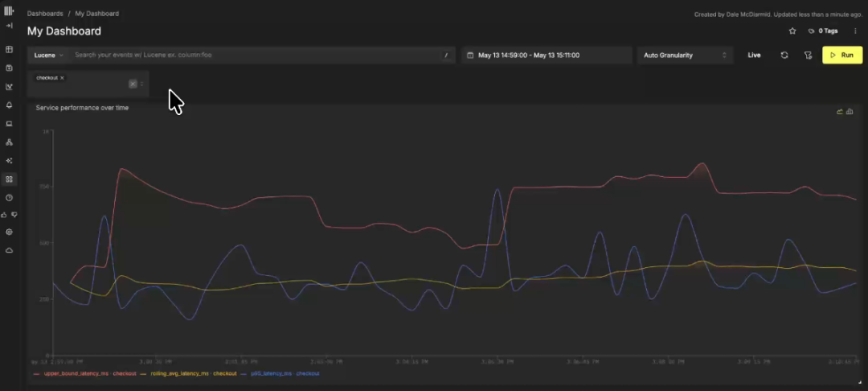
Task: Open the dashboard three-dot options menu
Action: [855, 31]
